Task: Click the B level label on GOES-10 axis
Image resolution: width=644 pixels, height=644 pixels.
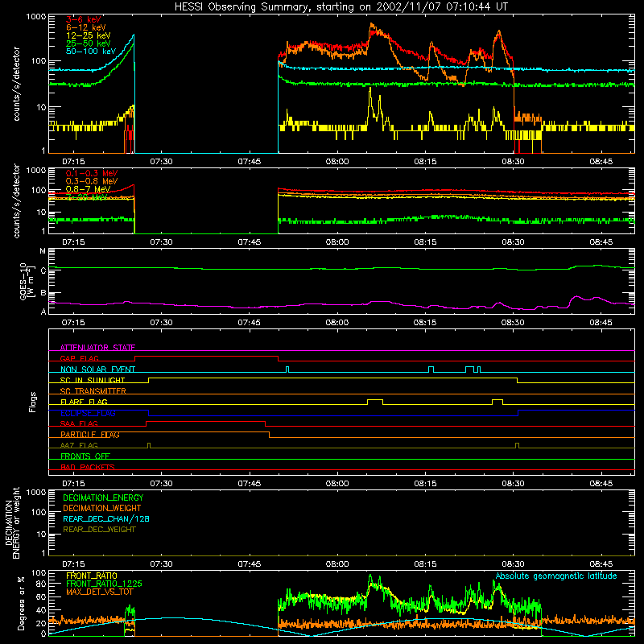Action: point(43,293)
